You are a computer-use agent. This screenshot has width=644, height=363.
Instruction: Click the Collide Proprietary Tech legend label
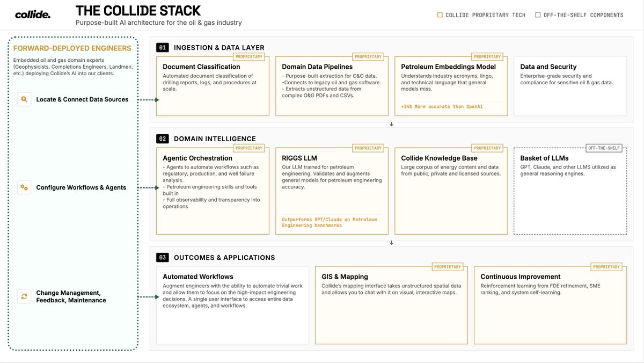pos(485,15)
